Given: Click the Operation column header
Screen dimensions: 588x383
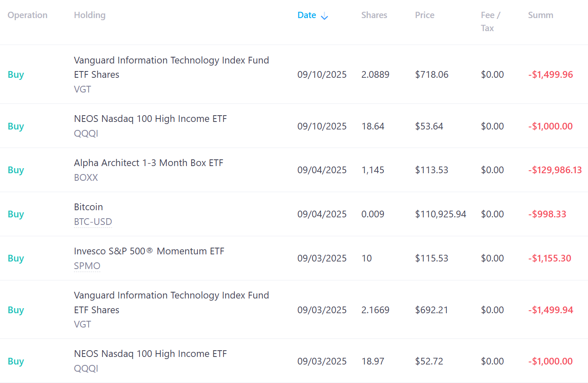Looking at the screenshot, I should click(x=27, y=15).
